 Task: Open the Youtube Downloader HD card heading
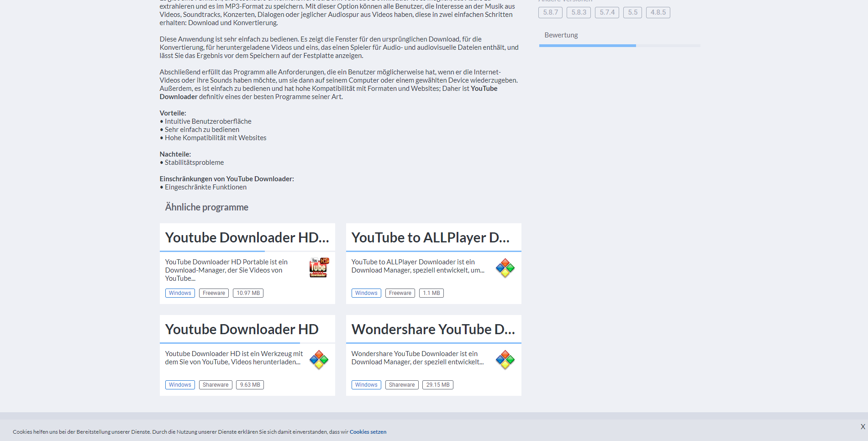pyautogui.click(x=242, y=329)
